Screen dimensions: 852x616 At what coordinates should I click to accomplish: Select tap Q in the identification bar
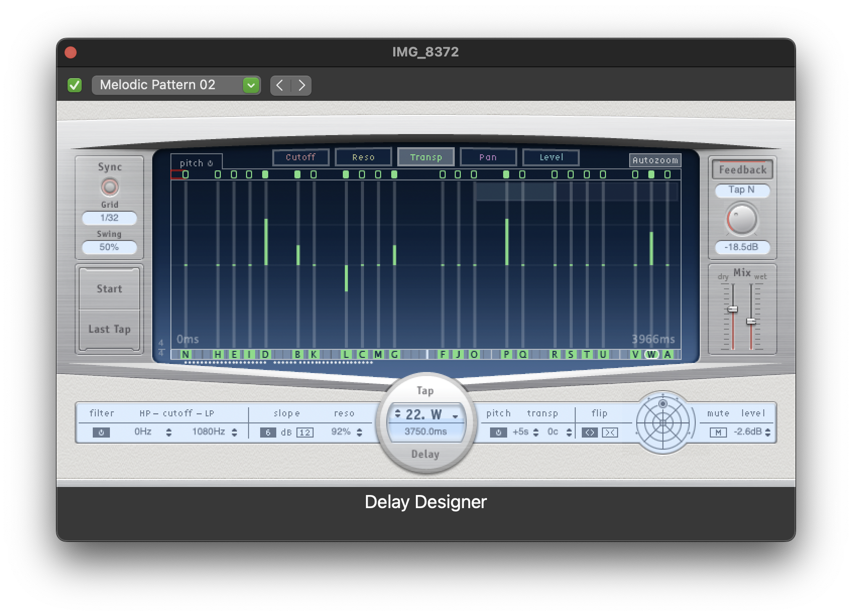523,354
